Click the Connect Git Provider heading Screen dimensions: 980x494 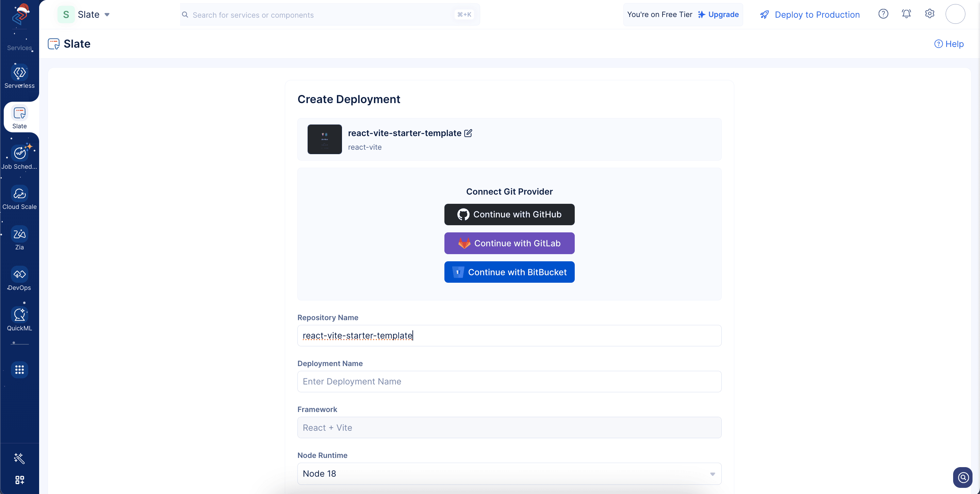(509, 192)
